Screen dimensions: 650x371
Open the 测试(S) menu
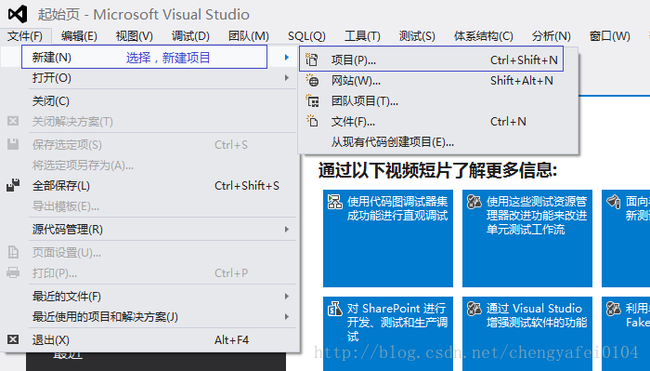point(417,36)
